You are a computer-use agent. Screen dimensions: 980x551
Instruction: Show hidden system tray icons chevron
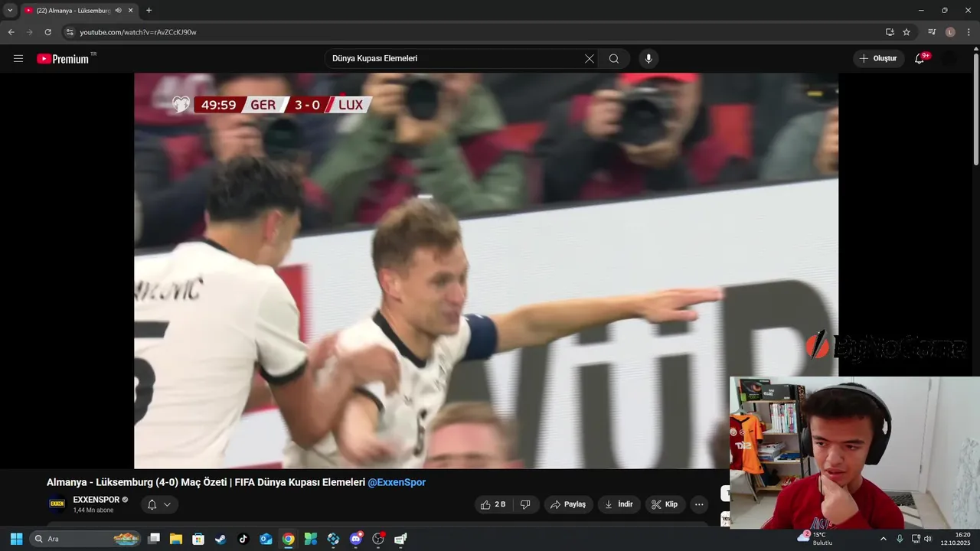click(x=883, y=539)
